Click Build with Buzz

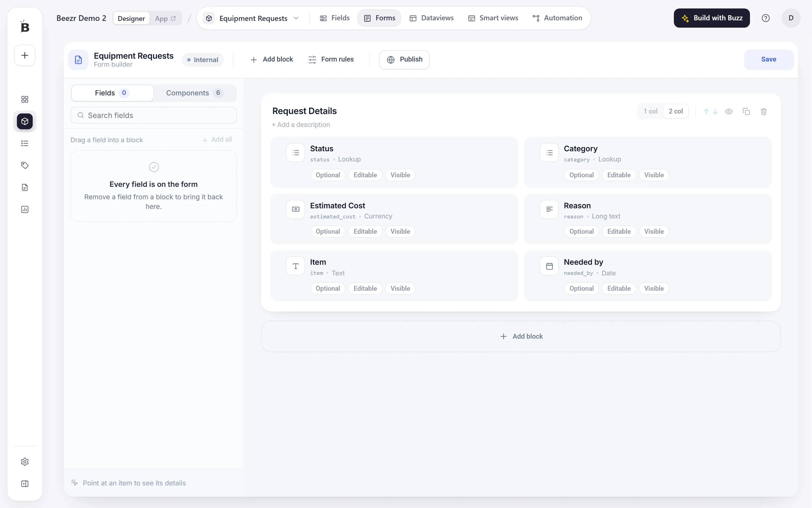point(712,18)
